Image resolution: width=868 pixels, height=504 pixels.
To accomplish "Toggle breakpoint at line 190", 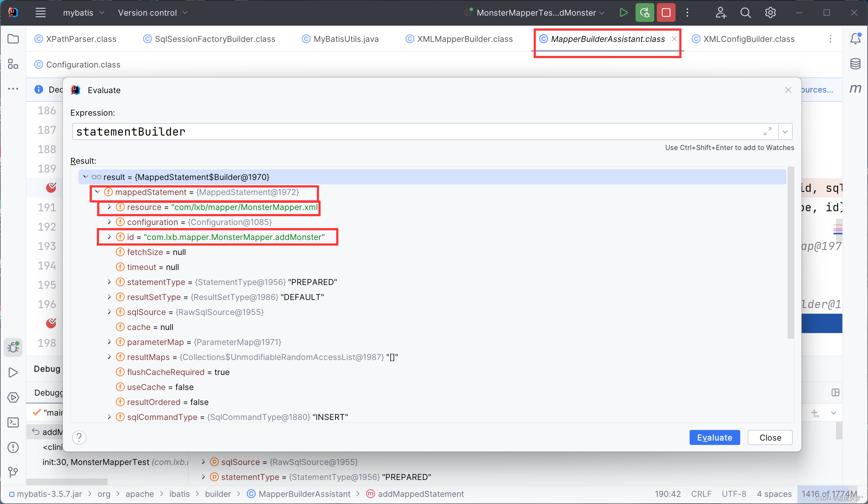I will (x=51, y=187).
